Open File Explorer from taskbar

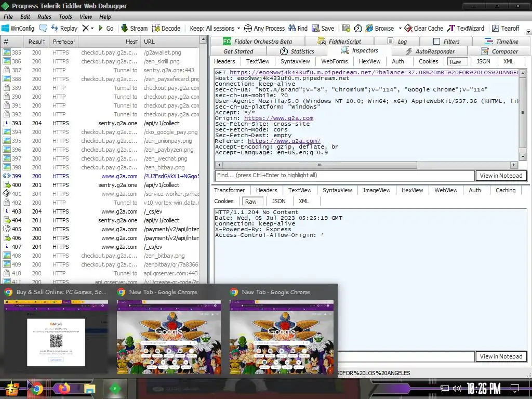click(90, 389)
